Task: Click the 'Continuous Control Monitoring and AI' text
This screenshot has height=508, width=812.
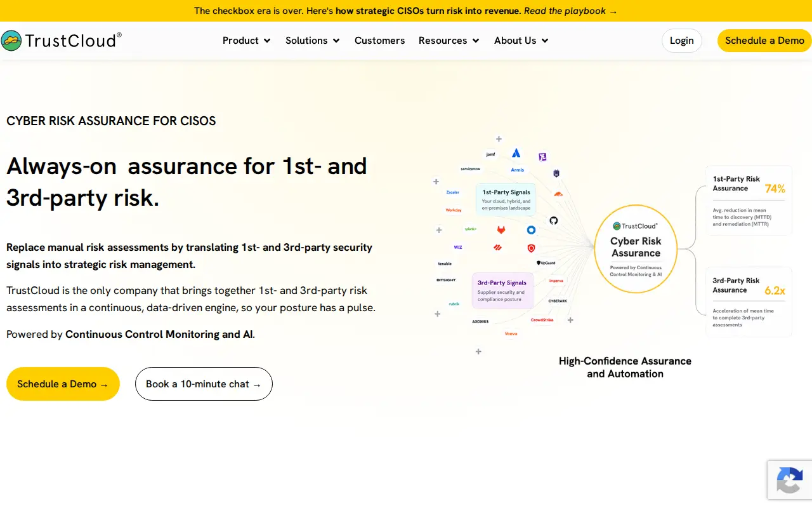Action: coord(160,334)
